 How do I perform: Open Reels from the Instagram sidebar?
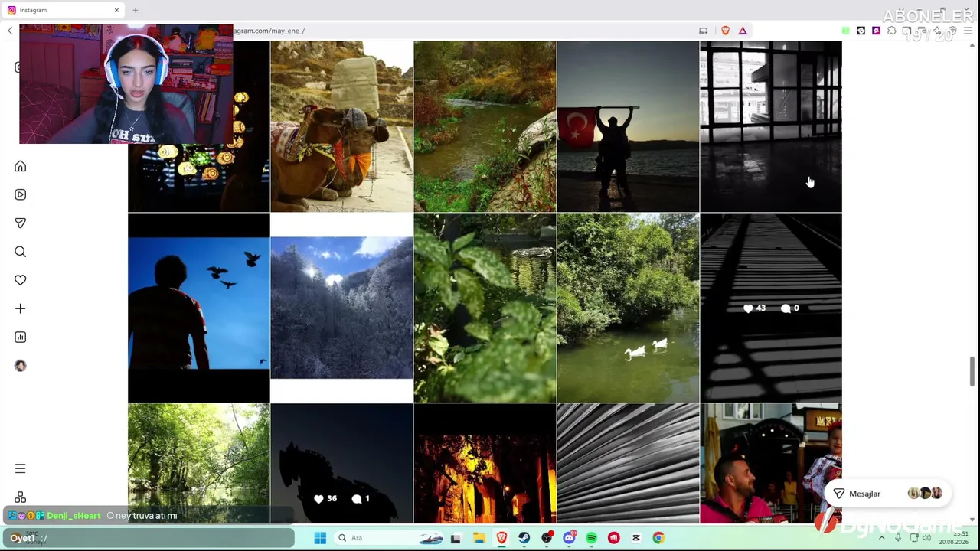coord(21,194)
